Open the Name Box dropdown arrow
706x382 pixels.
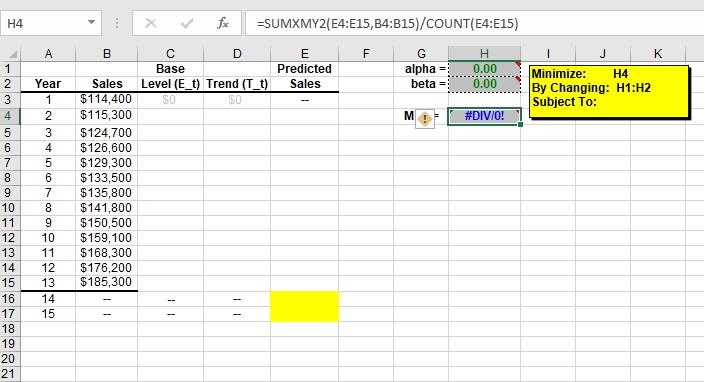tap(91, 22)
